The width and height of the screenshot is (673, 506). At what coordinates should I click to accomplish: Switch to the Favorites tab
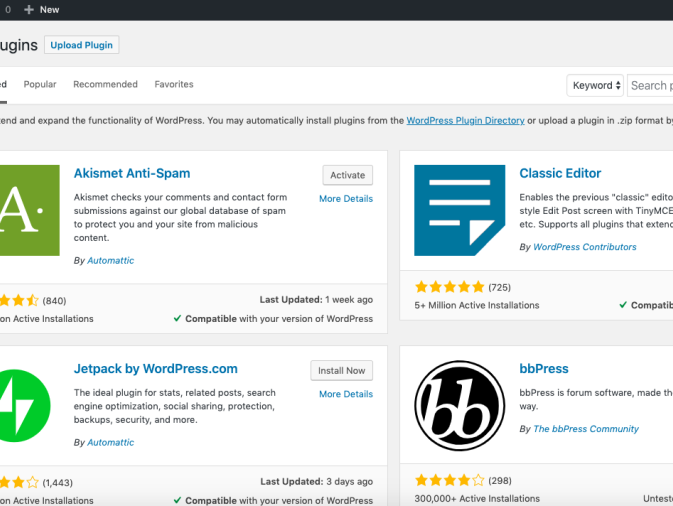point(174,84)
